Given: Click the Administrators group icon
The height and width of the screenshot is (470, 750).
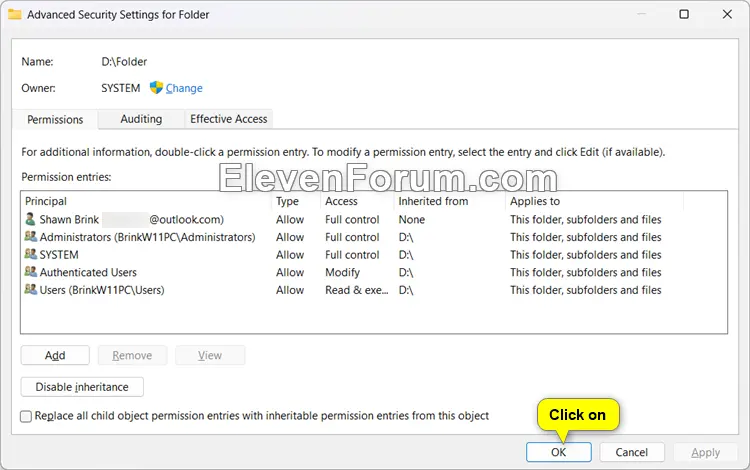Looking at the screenshot, I should pos(31,237).
